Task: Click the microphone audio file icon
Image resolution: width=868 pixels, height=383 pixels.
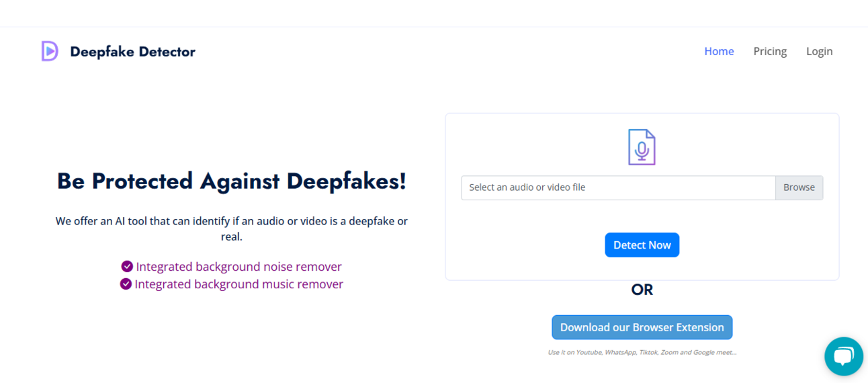Action: click(642, 147)
